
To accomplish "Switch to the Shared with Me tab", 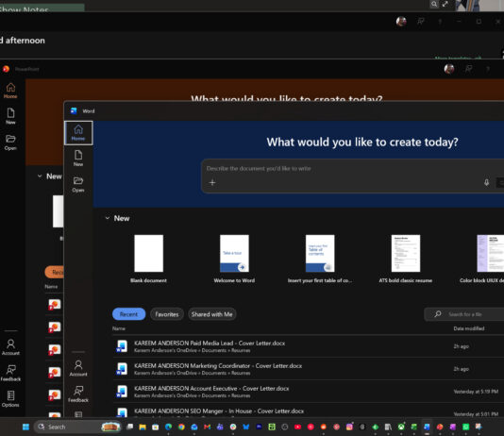I will click(211, 314).
